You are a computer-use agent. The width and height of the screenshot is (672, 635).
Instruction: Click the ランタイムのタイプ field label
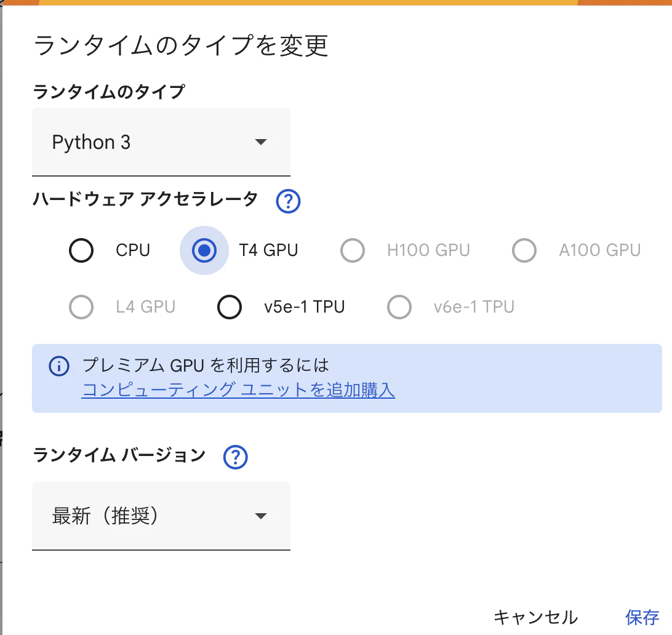pos(97,91)
